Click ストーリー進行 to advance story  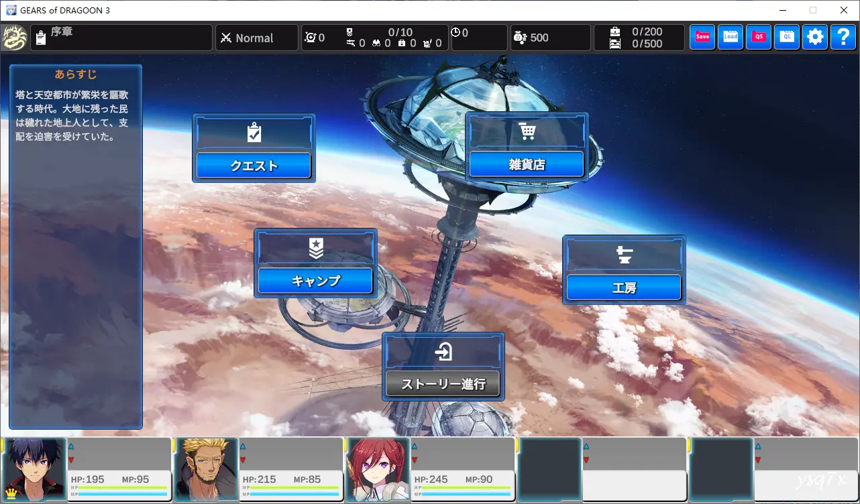(443, 384)
